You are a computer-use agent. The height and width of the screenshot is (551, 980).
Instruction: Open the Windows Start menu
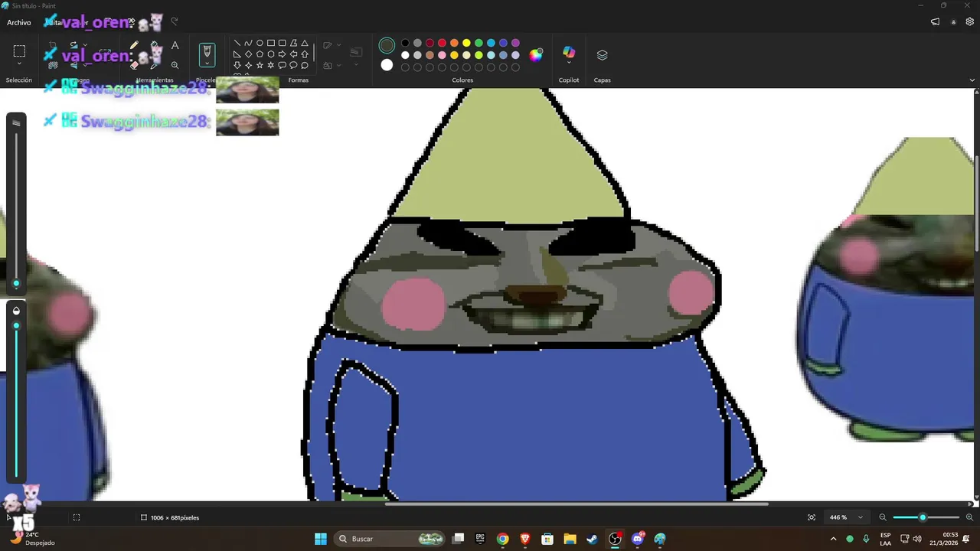click(x=321, y=539)
